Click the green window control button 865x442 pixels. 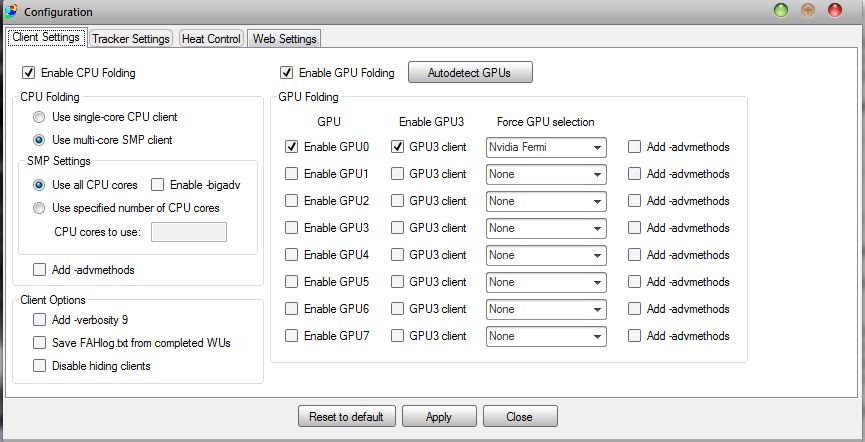tap(780, 11)
